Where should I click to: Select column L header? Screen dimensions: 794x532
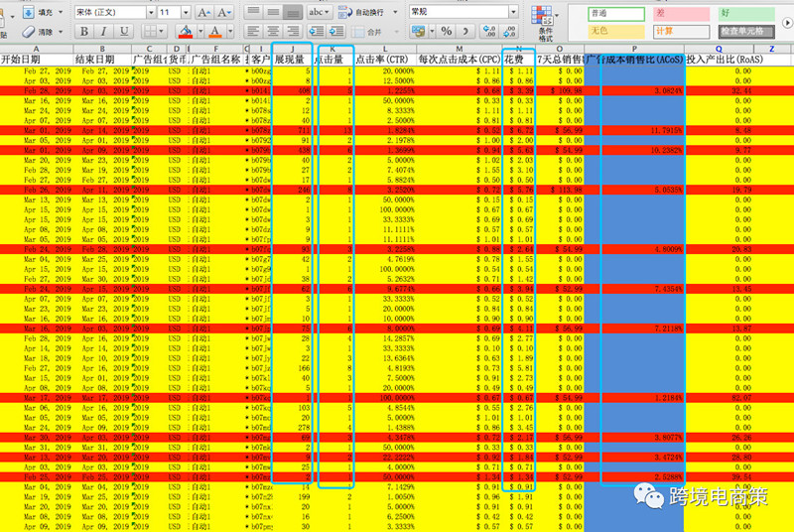pos(385,49)
